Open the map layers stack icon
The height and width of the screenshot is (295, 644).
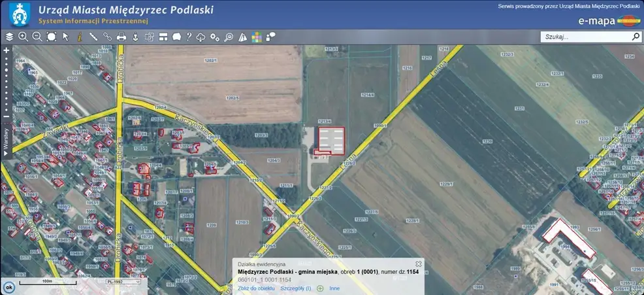tap(9, 37)
